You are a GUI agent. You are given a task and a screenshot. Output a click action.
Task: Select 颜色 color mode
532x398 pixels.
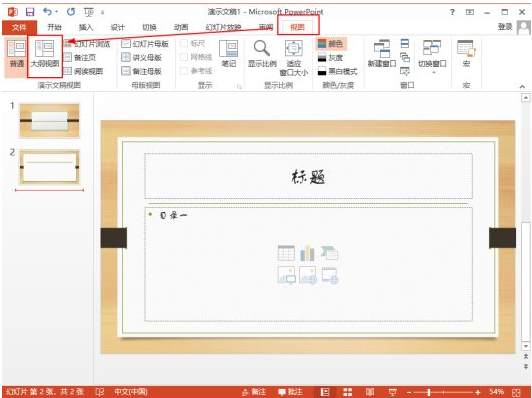point(330,43)
